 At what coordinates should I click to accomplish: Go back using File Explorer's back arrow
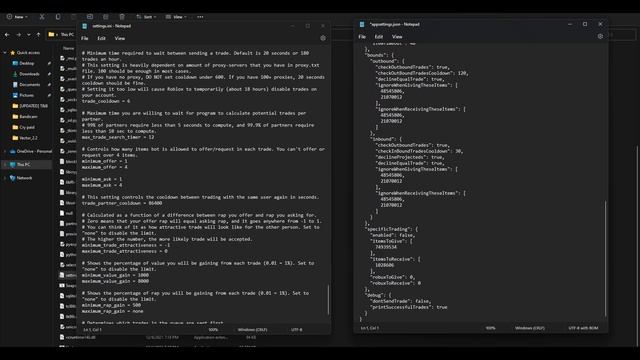pos(7,35)
